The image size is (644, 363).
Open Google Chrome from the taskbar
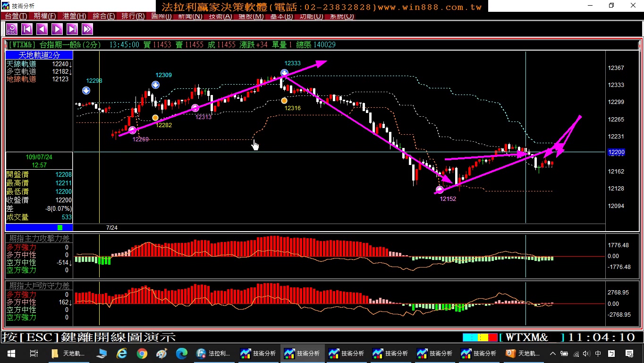142,354
